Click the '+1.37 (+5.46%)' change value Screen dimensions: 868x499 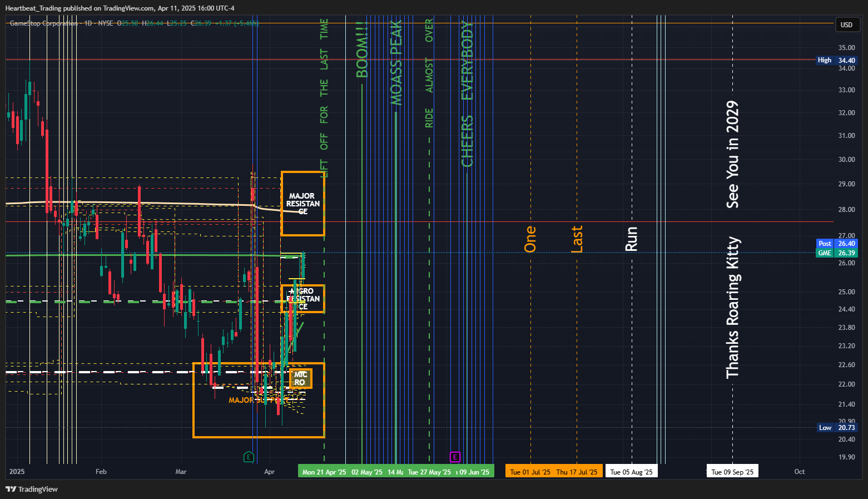point(238,23)
